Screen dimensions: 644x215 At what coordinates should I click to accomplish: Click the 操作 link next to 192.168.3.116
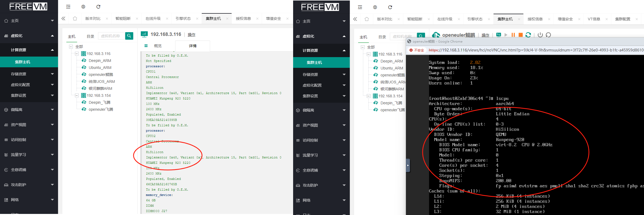click(x=192, y=35)
